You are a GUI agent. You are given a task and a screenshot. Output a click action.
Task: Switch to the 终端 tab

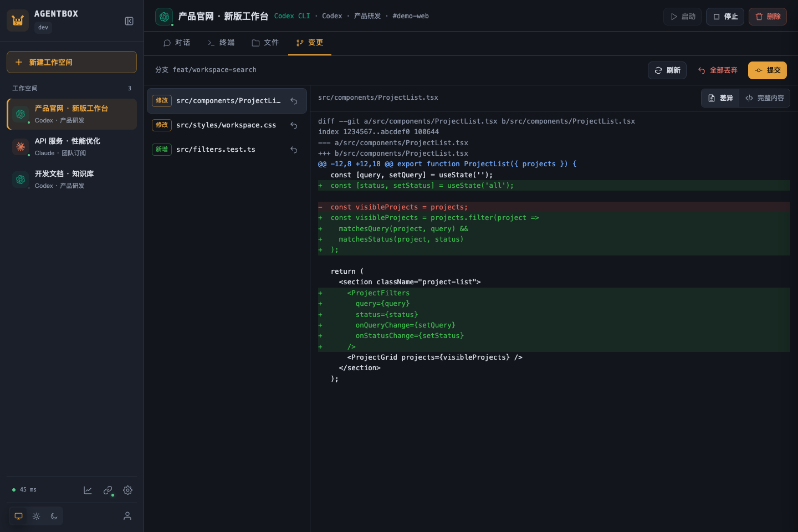(221, 43)
